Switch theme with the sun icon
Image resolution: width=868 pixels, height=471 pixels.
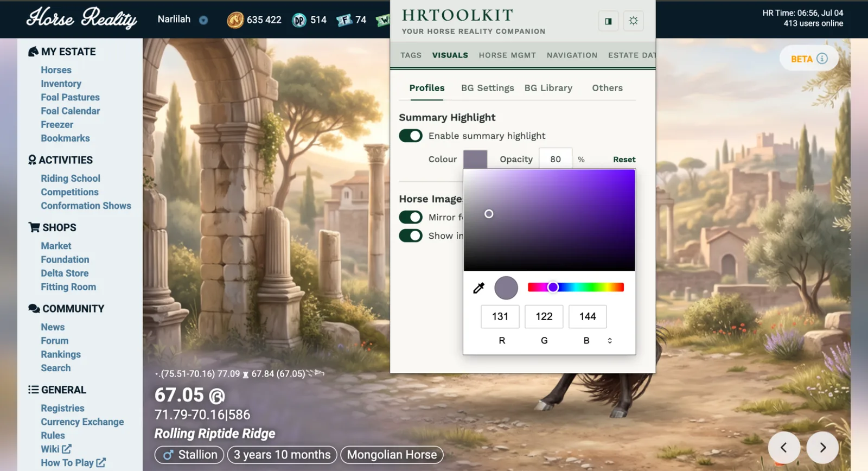tap(633, 21)
